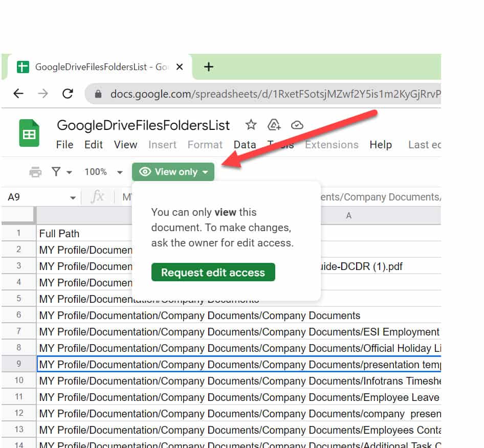The image size is (484, 448).
Task: Click the presentation template path cell
Action: pyautogui.click(x=239, y=365)
